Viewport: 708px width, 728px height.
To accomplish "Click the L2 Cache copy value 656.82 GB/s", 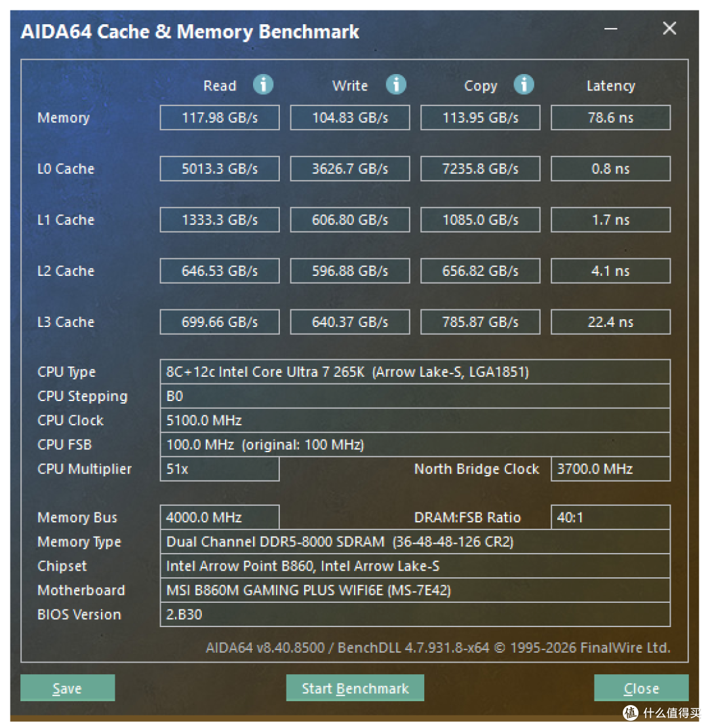I will tap(481, 271).
